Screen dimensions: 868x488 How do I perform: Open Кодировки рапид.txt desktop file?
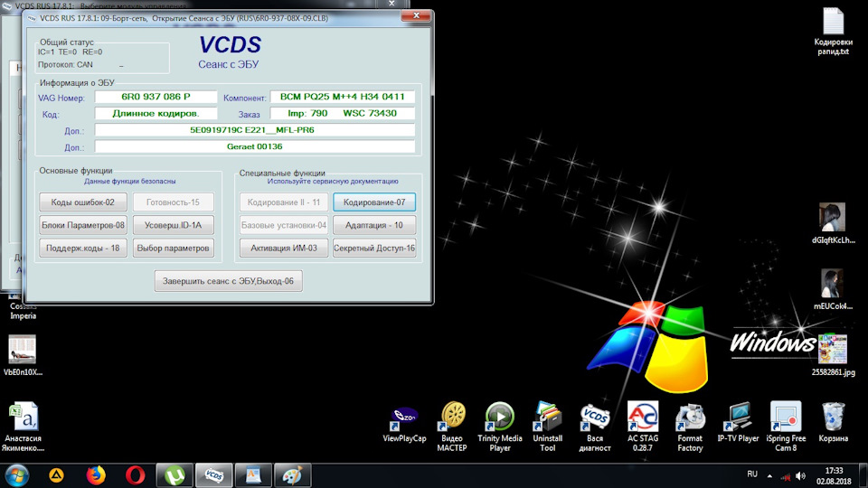tap(833, 31)
